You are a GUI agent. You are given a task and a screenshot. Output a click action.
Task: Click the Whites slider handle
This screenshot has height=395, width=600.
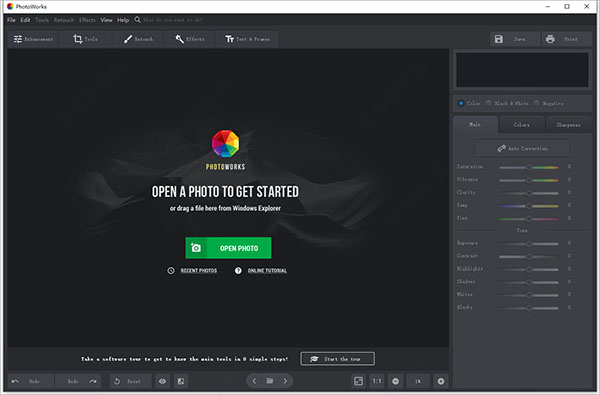click(x=529, y=295)
